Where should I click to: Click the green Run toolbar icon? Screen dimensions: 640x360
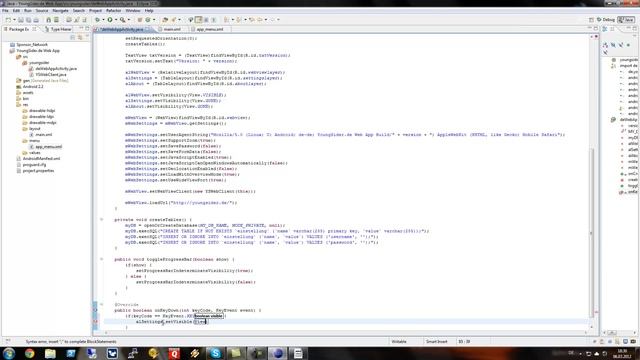pos(110,20)
